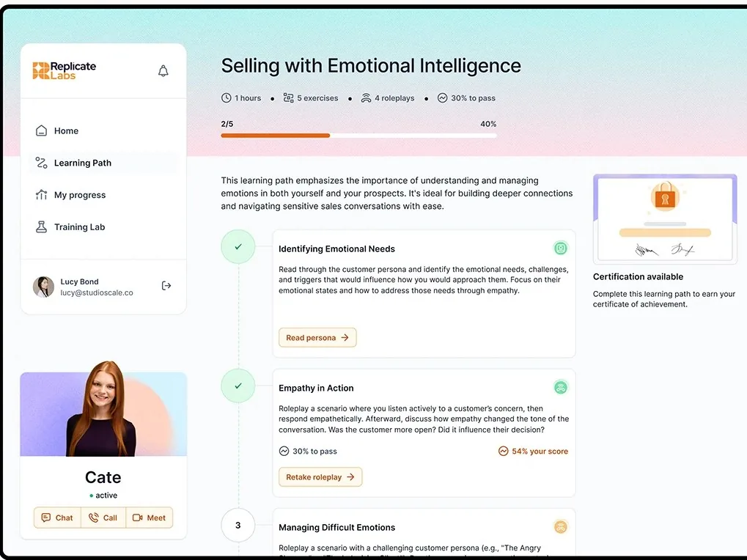Click the My progress chart icon

click(x=42, y=195)
